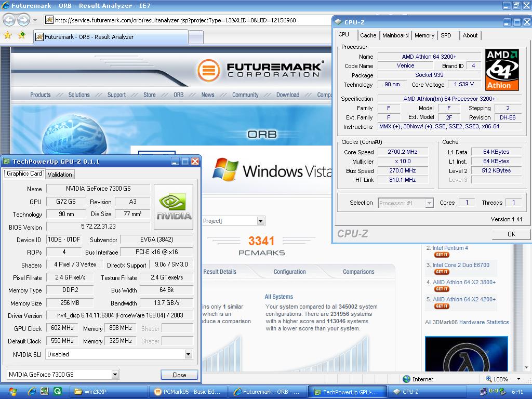Open the Configuration tab on ORB page
Image resolution: width=532 pixels, height=399 pixels.
[x=289, y=271]
